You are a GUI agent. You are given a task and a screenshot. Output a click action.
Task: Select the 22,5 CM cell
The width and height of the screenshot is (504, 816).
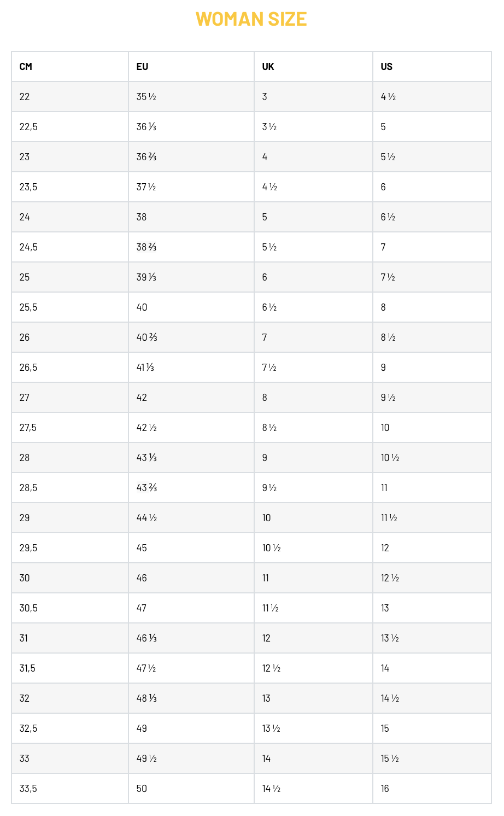(28, 127)
